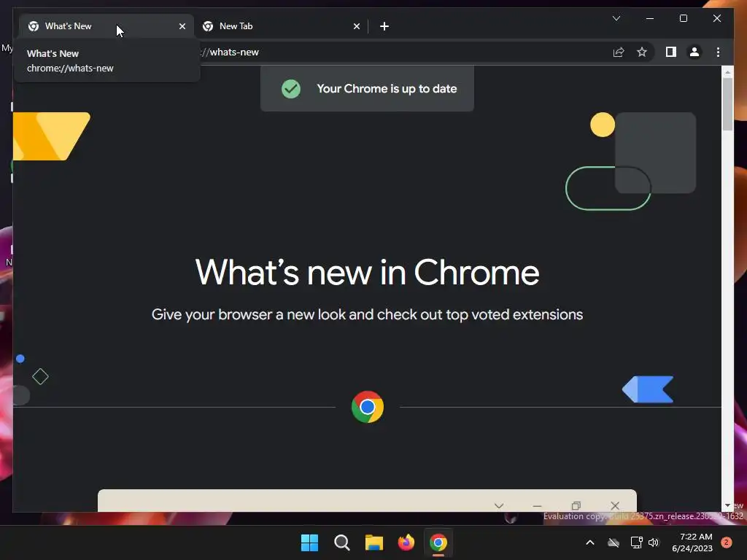Click 'Your Chrome is up to date' text
747x560 pixels.
point(387,88)
